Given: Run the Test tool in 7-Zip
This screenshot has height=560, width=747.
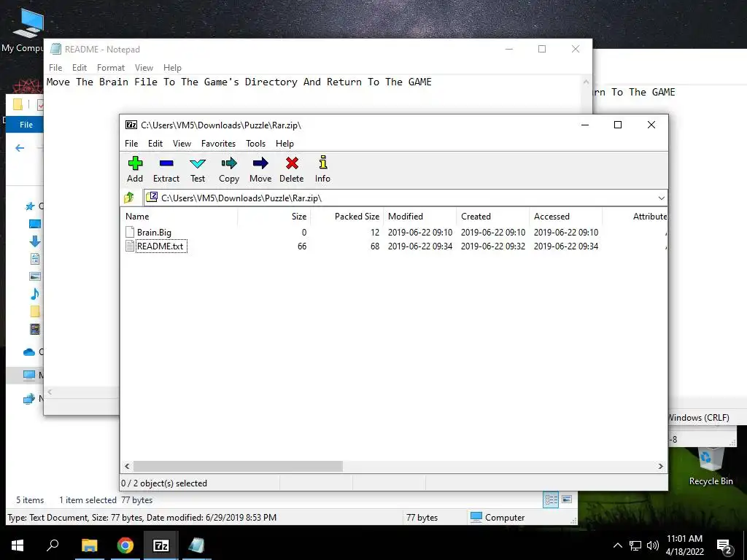Looking at the screenshot, I should (x=198, y=163).
